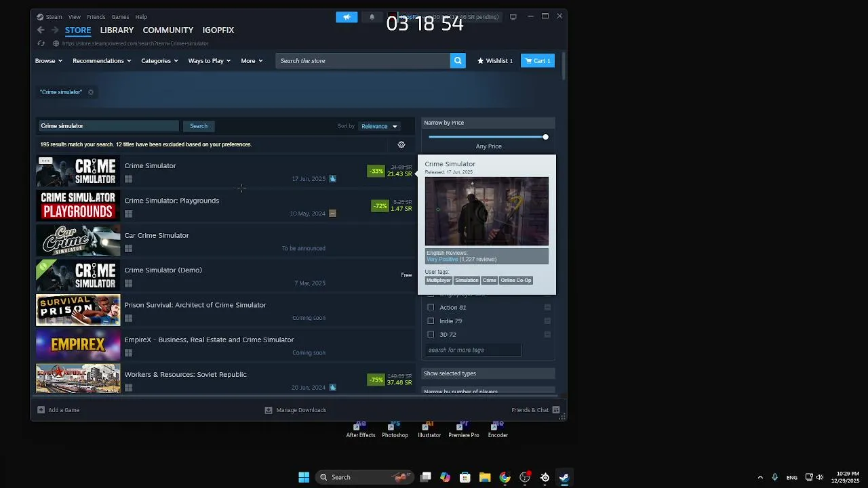Image resolution: width=868 pixels, height=488 pixels.
Task: Open the Browse dropdown
Action: pos(49,61)
